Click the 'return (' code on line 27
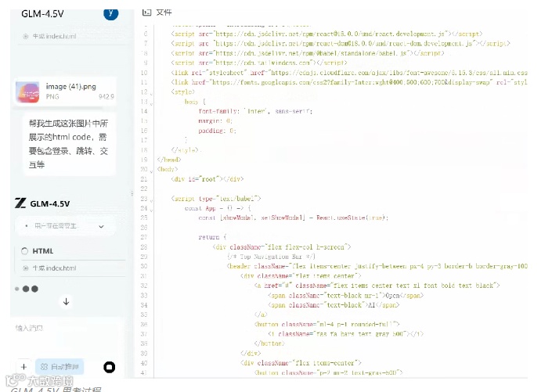 [212, 237]
